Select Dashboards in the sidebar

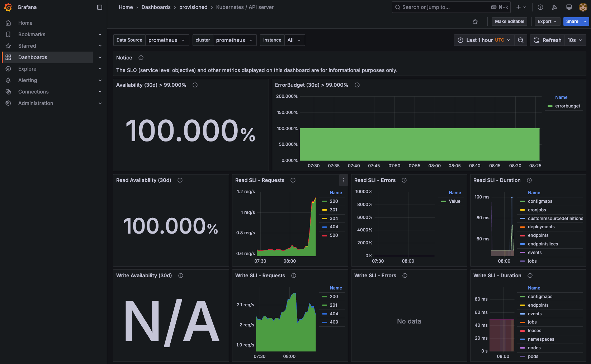click(33, 57)
